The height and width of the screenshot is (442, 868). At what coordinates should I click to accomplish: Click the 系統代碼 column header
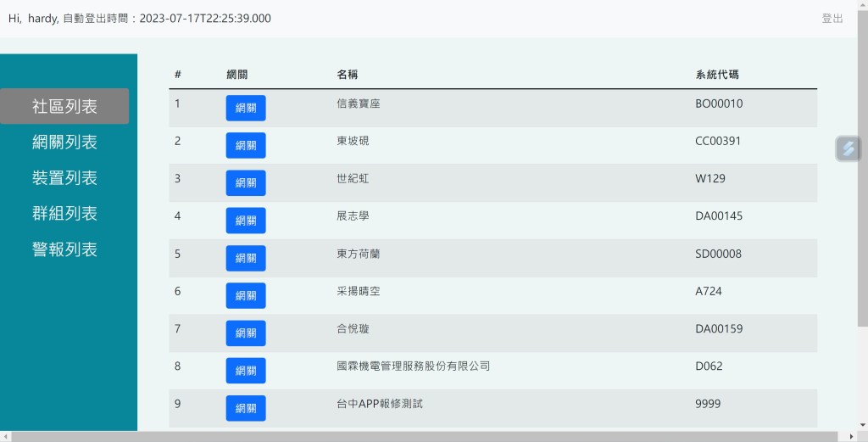tap(716, 75)
